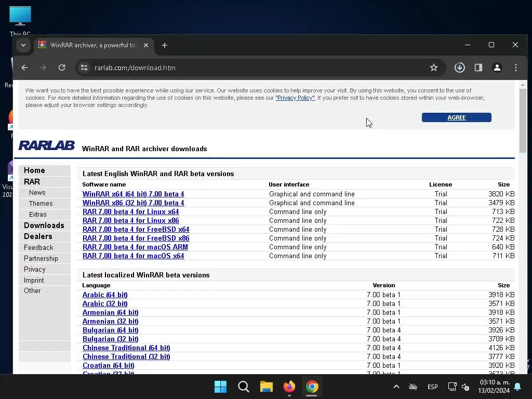This screenshot has width=532, height=399.
Task: Open taskbar clock showing 03:10 a. m.
Action: (x=494, y=387)
